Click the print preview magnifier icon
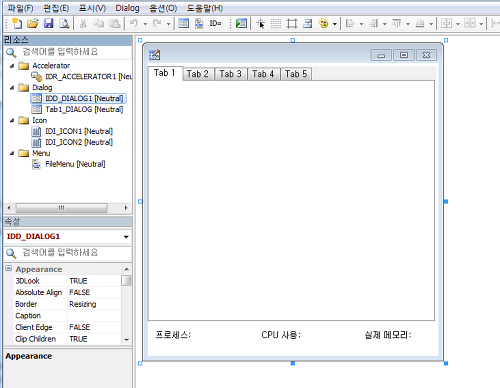Viewport: 500px width, 388px height. (64, 23)
